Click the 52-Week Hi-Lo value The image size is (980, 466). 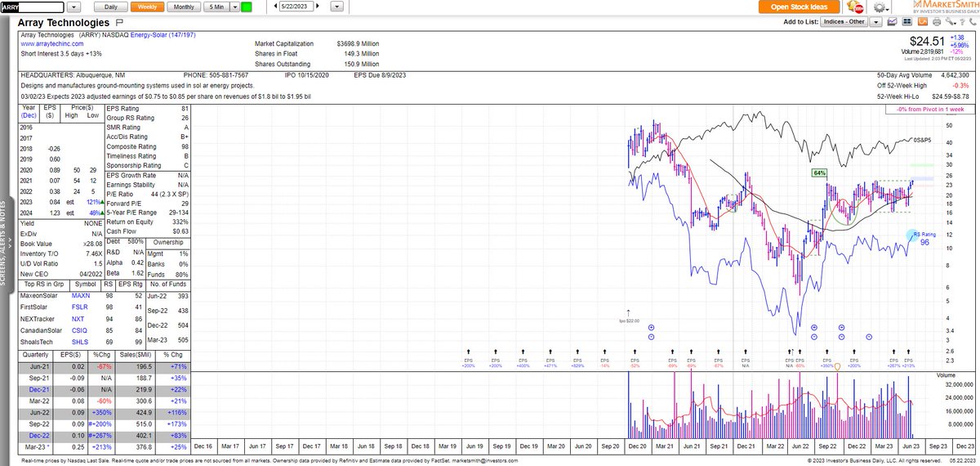point(952,97)
